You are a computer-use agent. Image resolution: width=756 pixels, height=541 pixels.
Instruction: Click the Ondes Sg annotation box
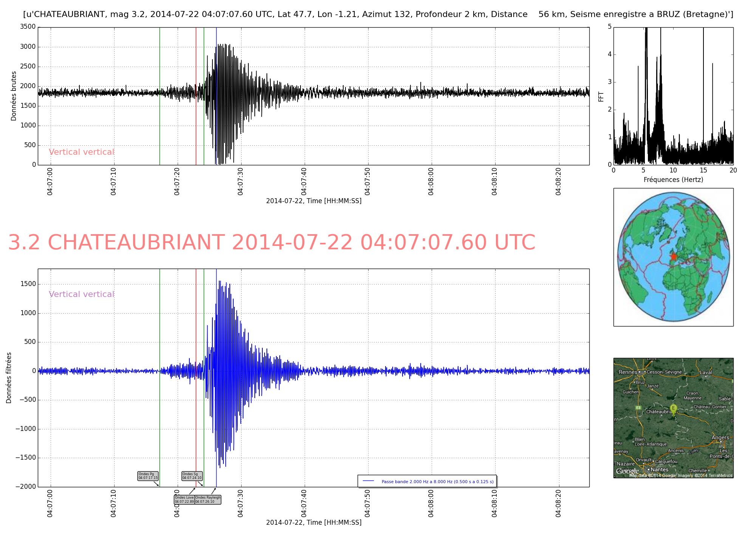point(192,476)
